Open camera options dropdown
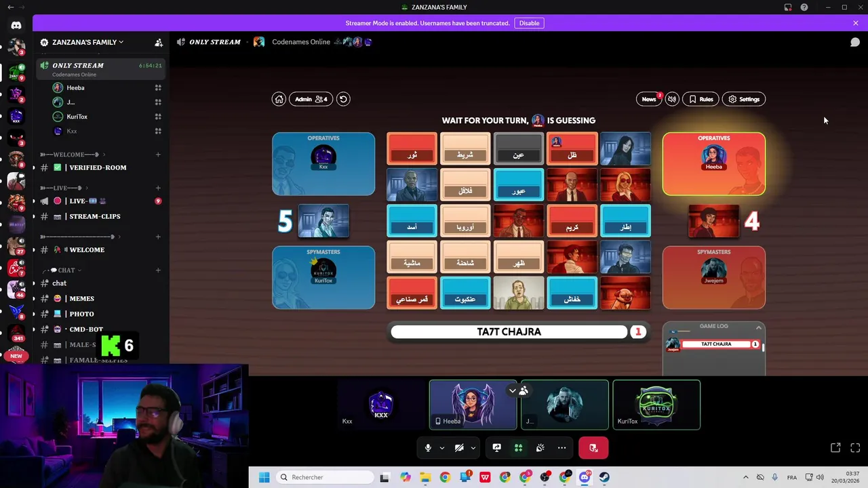 473,447
